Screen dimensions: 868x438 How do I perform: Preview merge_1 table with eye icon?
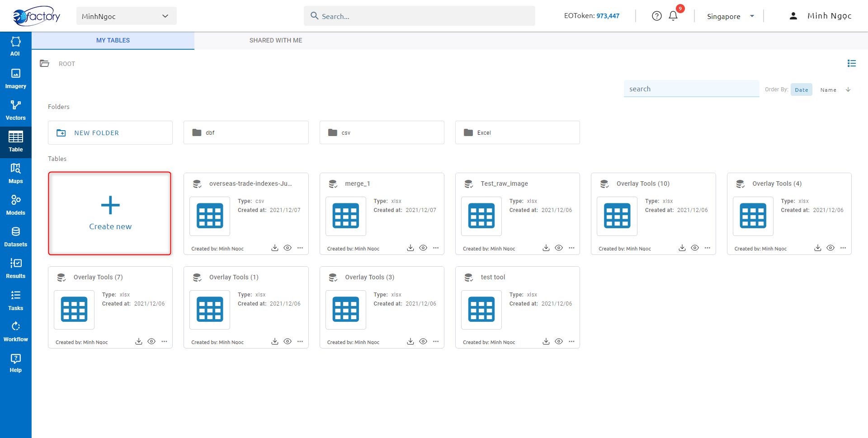423,248
